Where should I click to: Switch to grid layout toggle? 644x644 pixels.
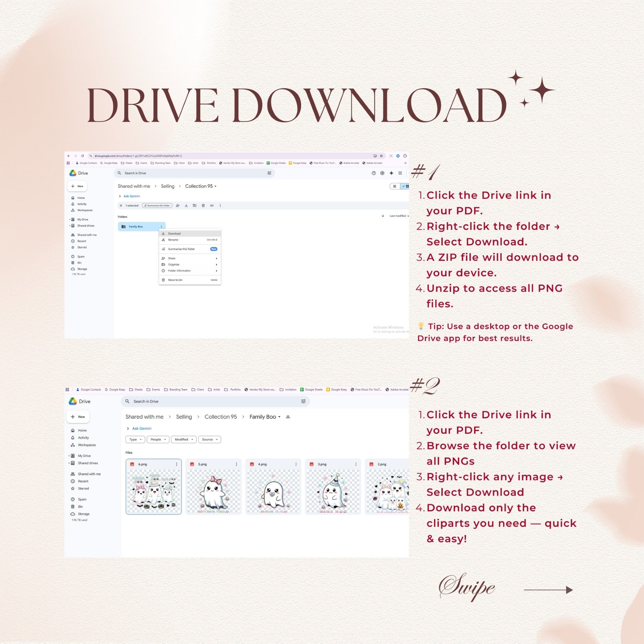tap(405, 186)
